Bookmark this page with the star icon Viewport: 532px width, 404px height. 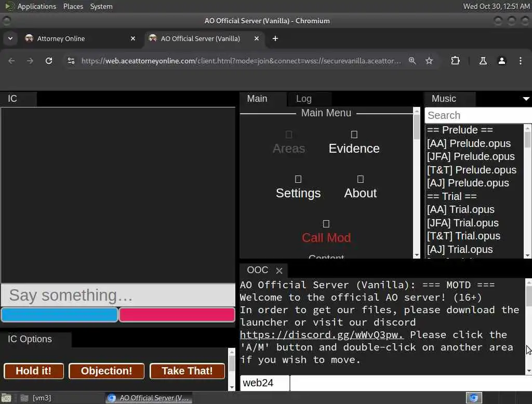pyautogui.click(x=429, y=61)
